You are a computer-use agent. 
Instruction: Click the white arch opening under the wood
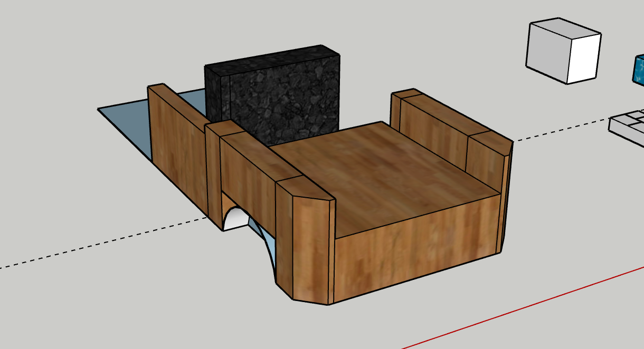tap(235, 219)
